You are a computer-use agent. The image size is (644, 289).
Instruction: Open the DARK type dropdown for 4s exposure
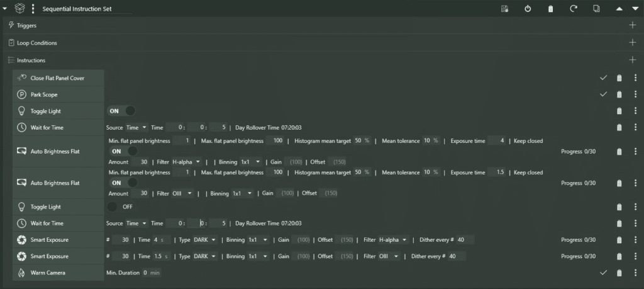pyautogui.click(x=205, y=240)
